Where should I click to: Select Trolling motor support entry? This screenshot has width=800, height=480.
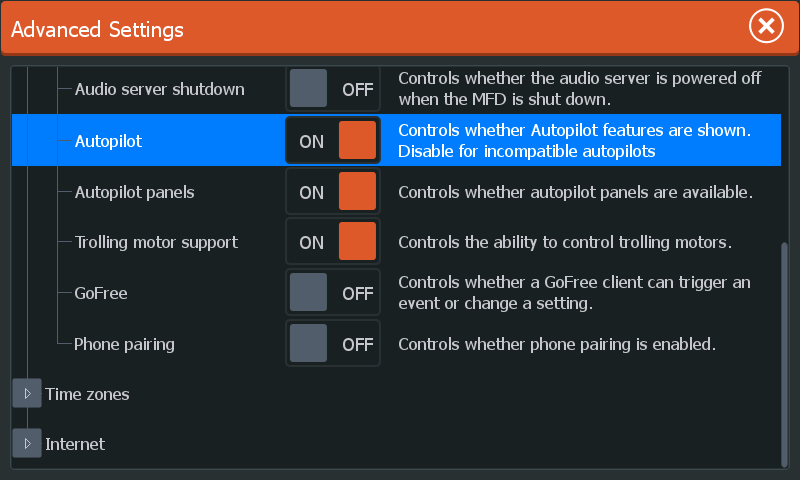tap(156, 242)
